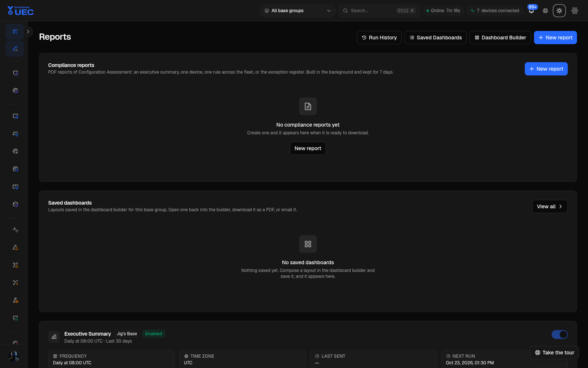Expand the sidebar with the chevron arrow
The height and width of the screenshot is (368, 588).
28,32
